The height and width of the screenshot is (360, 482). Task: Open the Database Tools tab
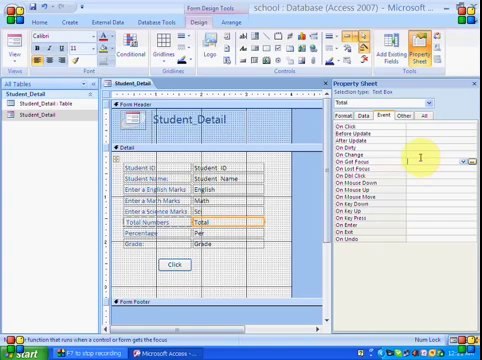[x=156, y=22]
